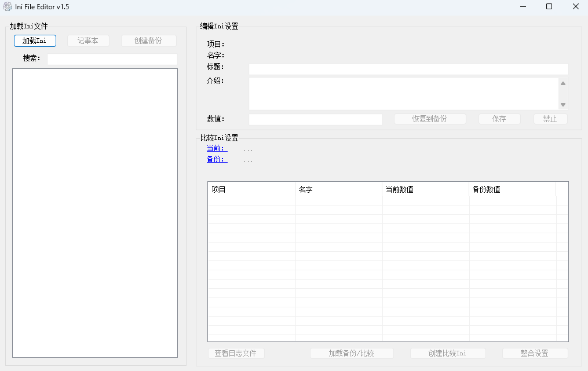Maximize the Ini File Editor window
The width and height of the screenshot is (588, 371).
coord(549,7)
